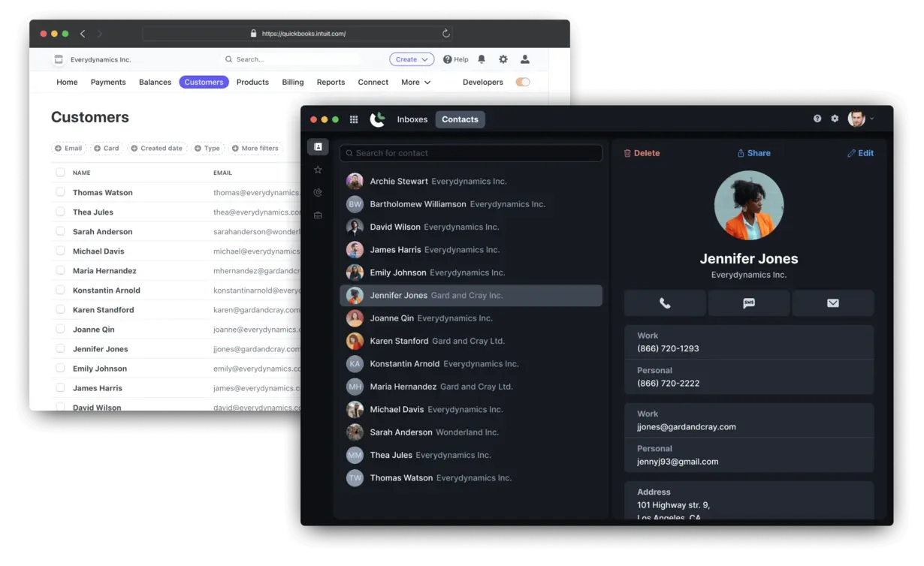Open the apps grid icon

coord(354,119)
